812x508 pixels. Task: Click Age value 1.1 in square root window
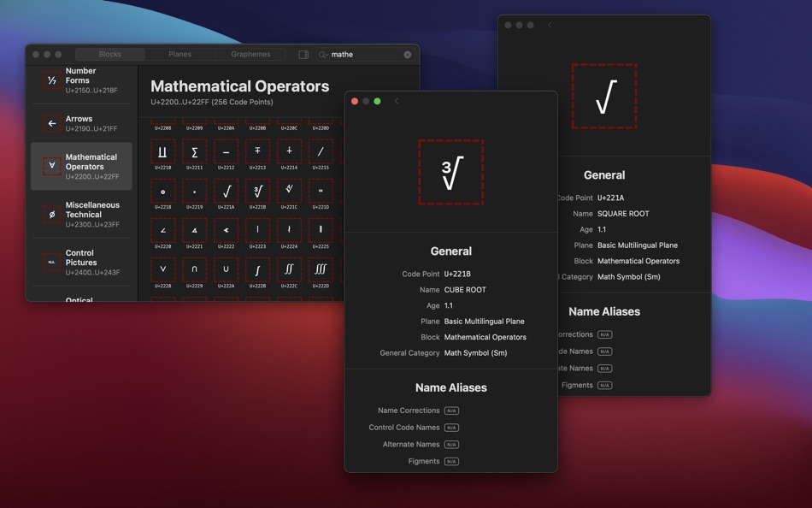tap(602, 229)
